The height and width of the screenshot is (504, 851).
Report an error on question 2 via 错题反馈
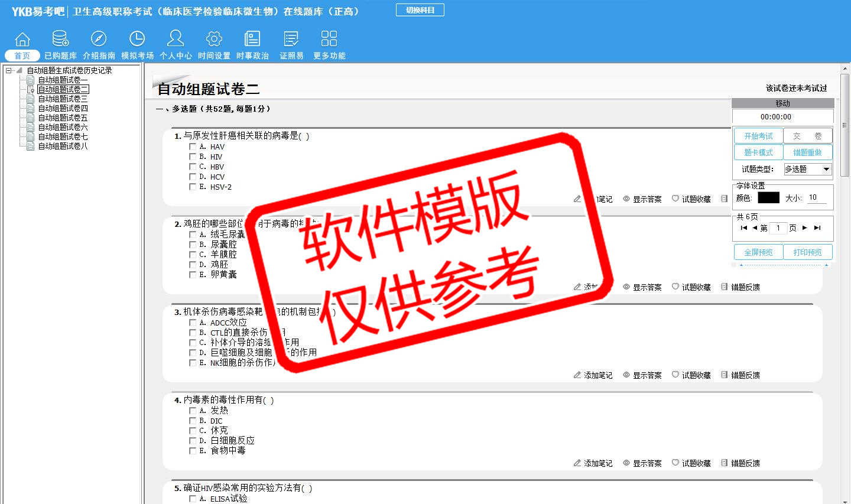point(740,287)
